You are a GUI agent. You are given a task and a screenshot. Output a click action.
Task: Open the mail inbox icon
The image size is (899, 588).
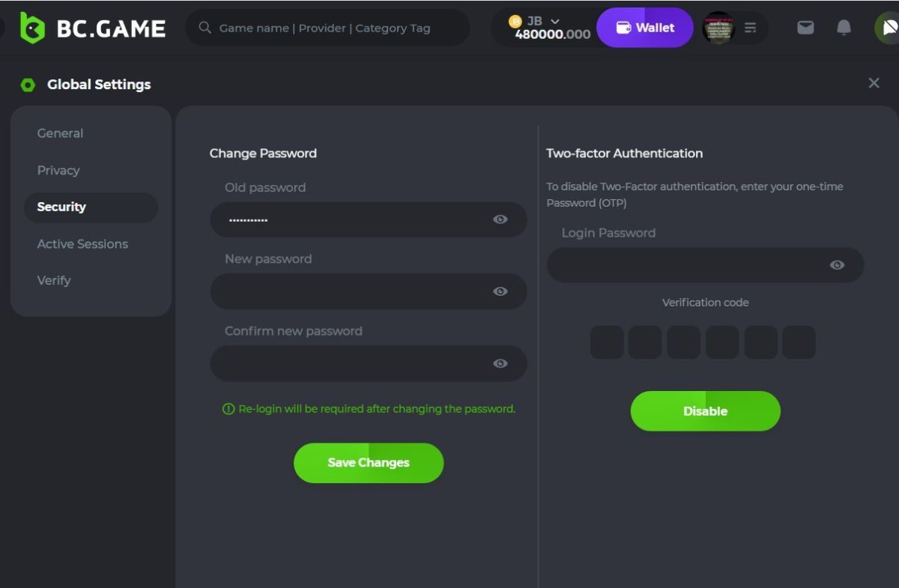[x=805, y=28]
